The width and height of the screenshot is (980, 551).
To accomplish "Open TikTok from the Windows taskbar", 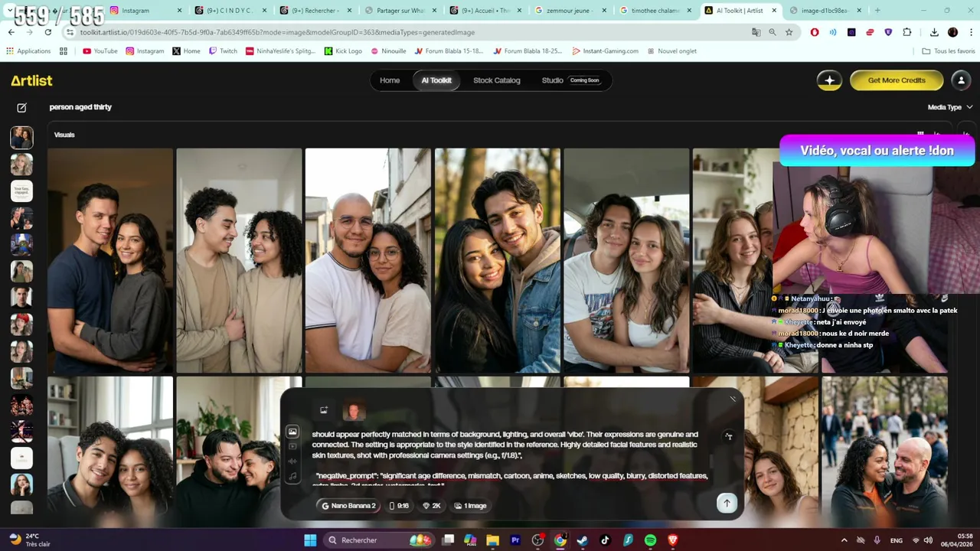I will click(x=605, y=540).
